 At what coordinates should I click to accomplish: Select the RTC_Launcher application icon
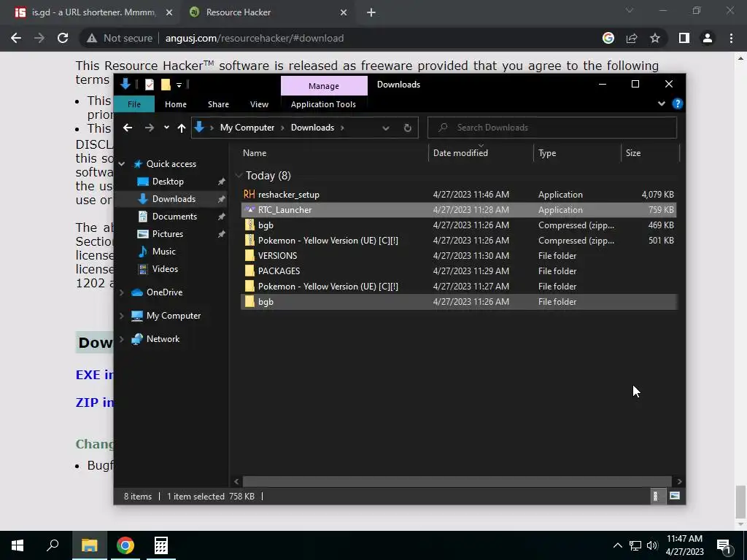point(249,209)
